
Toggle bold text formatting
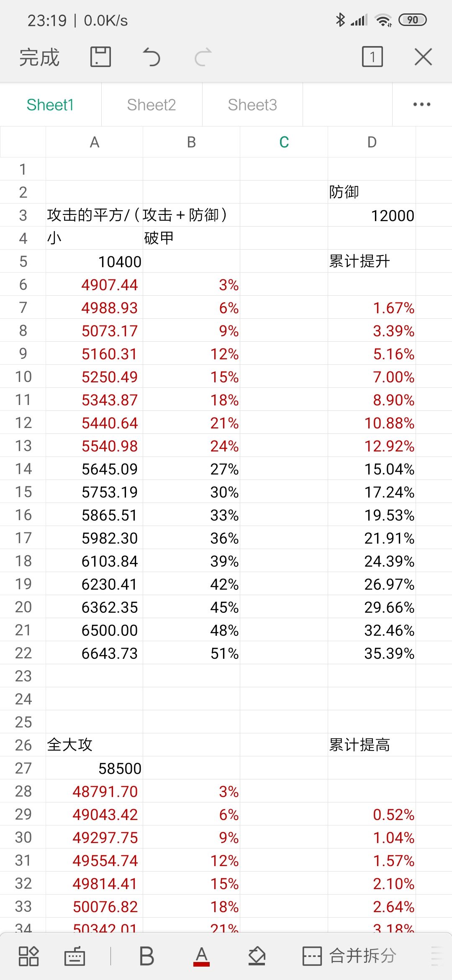click(x=146, y=956)
